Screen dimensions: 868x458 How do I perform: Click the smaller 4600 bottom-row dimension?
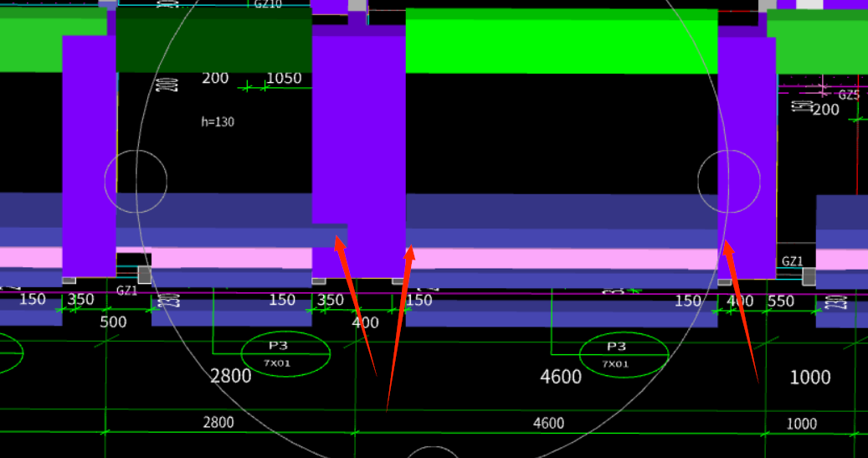tap(548, 424)
